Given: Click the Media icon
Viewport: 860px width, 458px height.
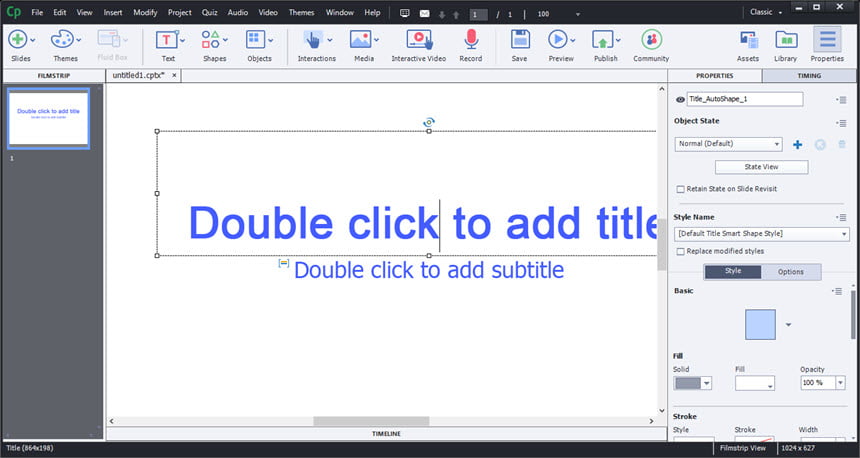Looking at the screenshot, I should tap(360, 39).
